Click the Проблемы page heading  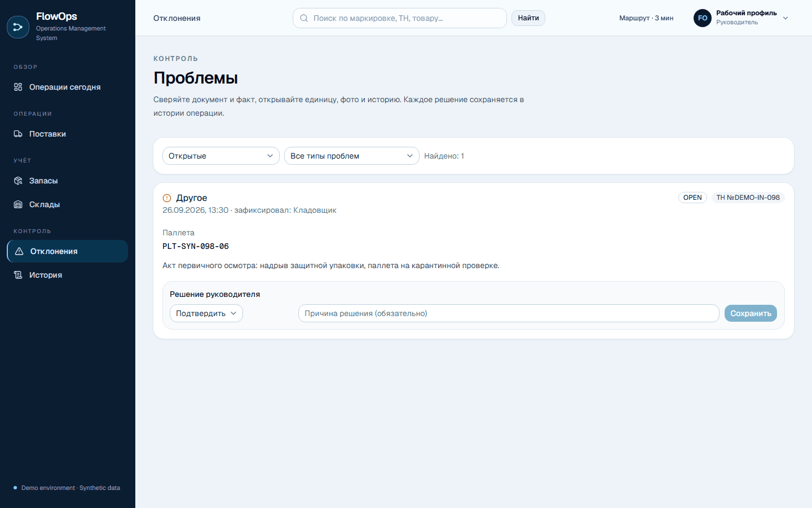[x=196, y=78]
